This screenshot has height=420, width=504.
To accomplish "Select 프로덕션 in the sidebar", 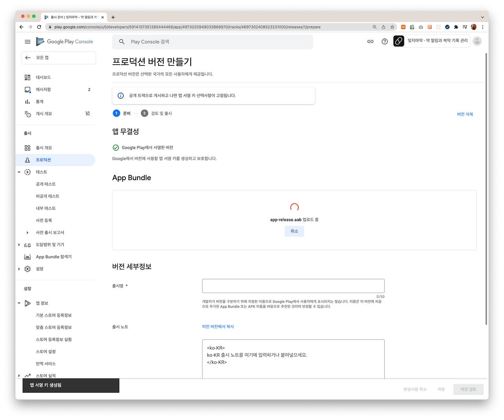I will pyautogui.click(x=55, y=160).
